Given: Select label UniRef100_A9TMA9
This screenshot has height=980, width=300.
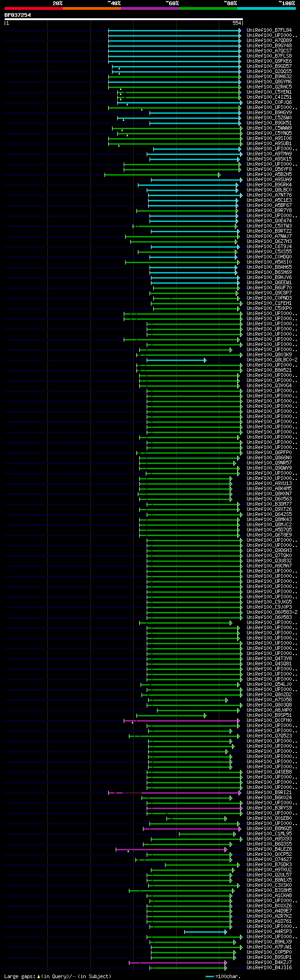Looking at the screenshot, I should coord(269,154).
